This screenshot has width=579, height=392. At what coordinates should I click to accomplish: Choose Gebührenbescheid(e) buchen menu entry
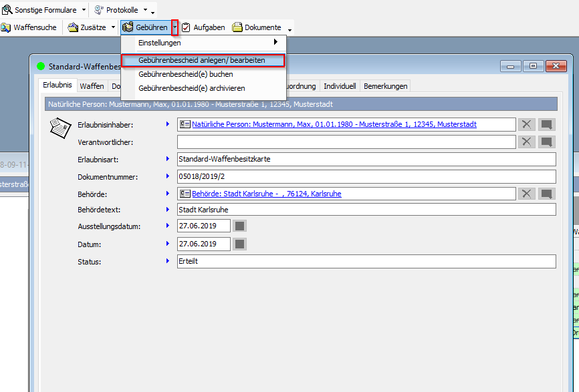pos(185,74)
